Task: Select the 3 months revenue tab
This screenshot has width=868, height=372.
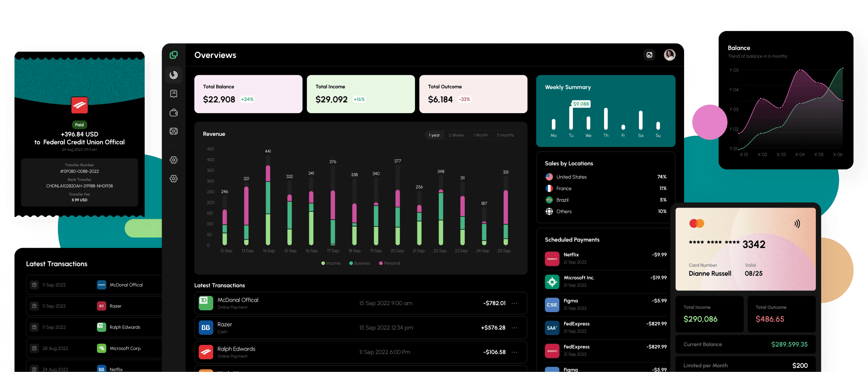Action: pos(505,135)
